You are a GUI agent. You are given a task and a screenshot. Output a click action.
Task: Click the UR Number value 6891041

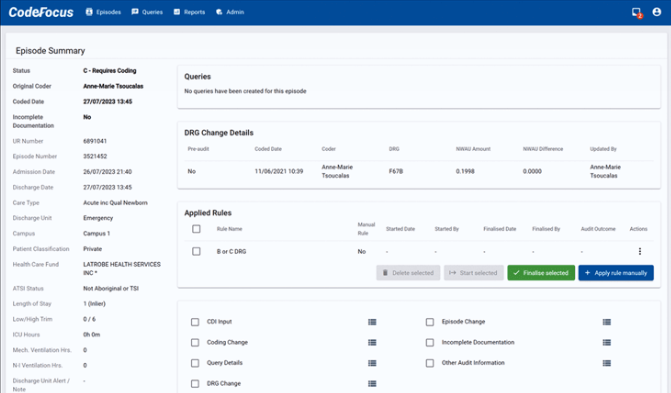pyautogui.click(x=95, y=141)
